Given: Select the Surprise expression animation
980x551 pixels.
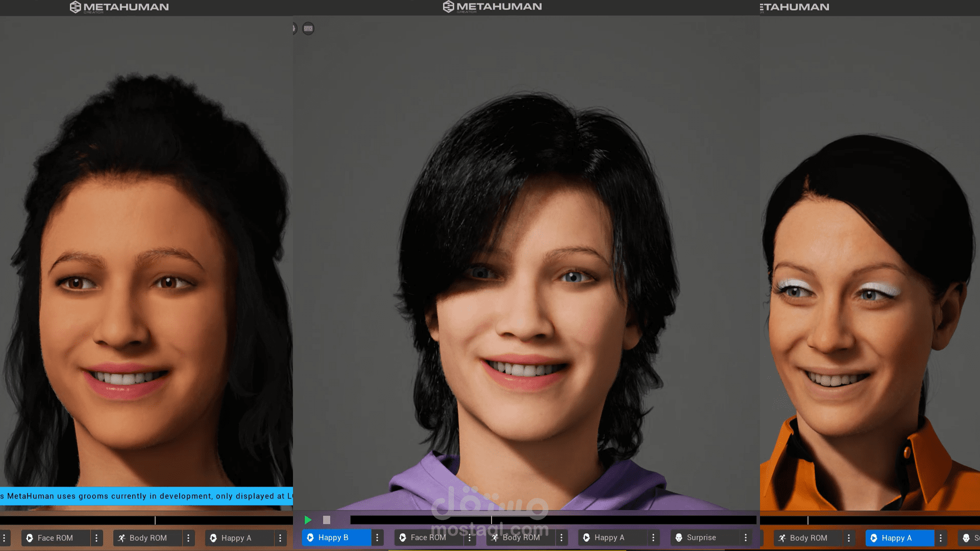Looking at the screenshot, I should (701, 537).
